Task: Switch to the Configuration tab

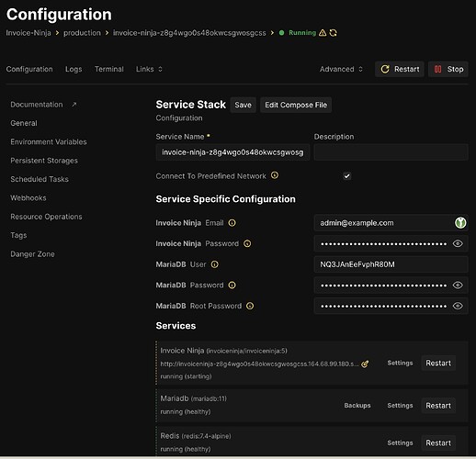Action: [x=29, y=69]
